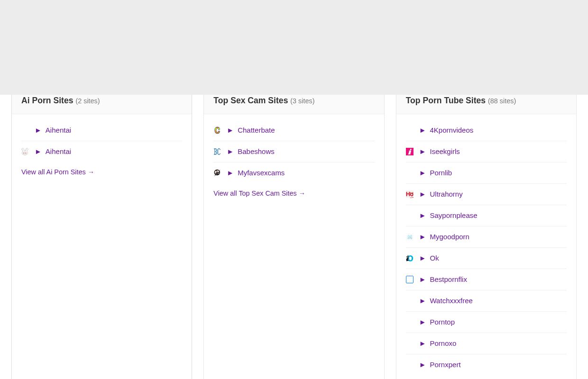
Task: Click the Myfavsexcams globe icon
Action: 217,172
